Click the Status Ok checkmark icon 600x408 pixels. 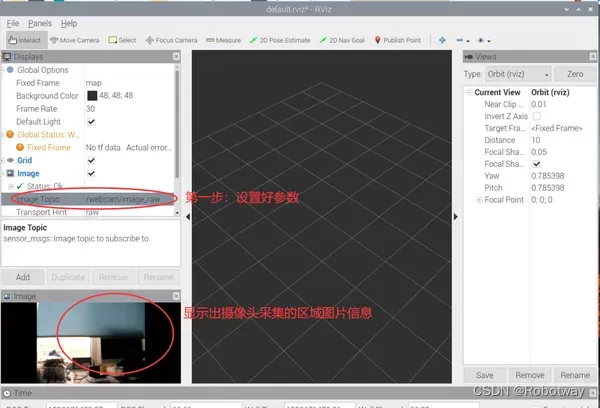(20, 186)
